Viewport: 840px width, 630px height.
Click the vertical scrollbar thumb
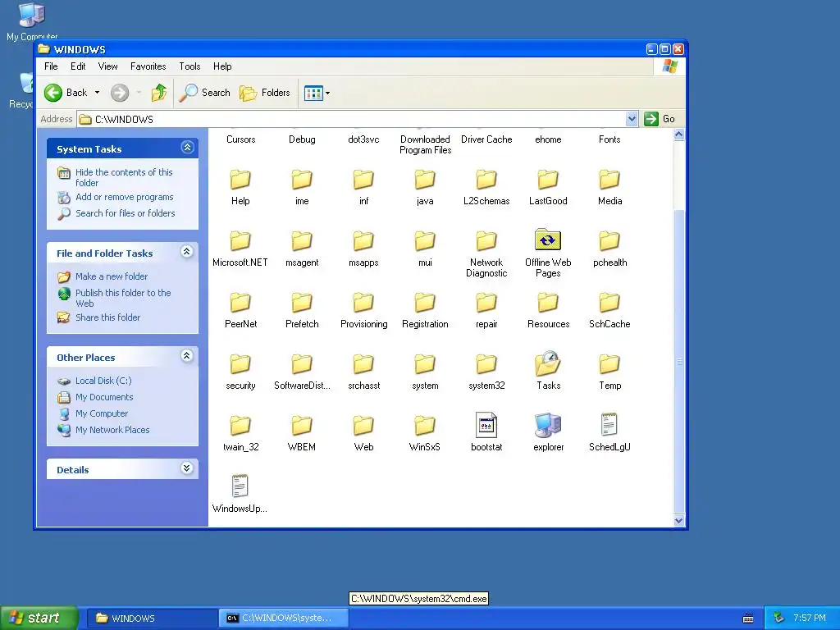[678, 362]
